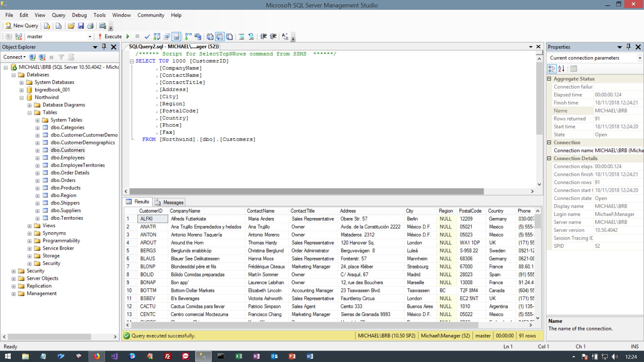
Task: Collapse the Northwind database node
Action: pos(21,98)
